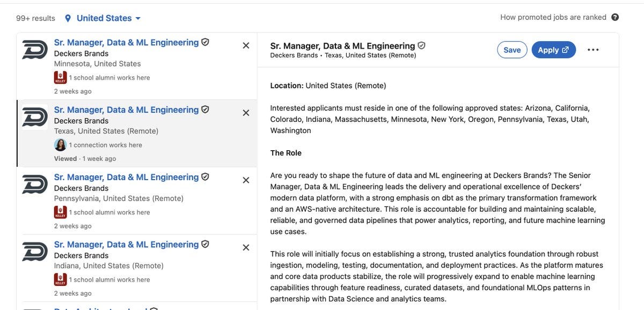Click the location pin icon beside United States
The width and height of the screenshot is (644, 310).
pyautogui.click(x=68, y=18)
